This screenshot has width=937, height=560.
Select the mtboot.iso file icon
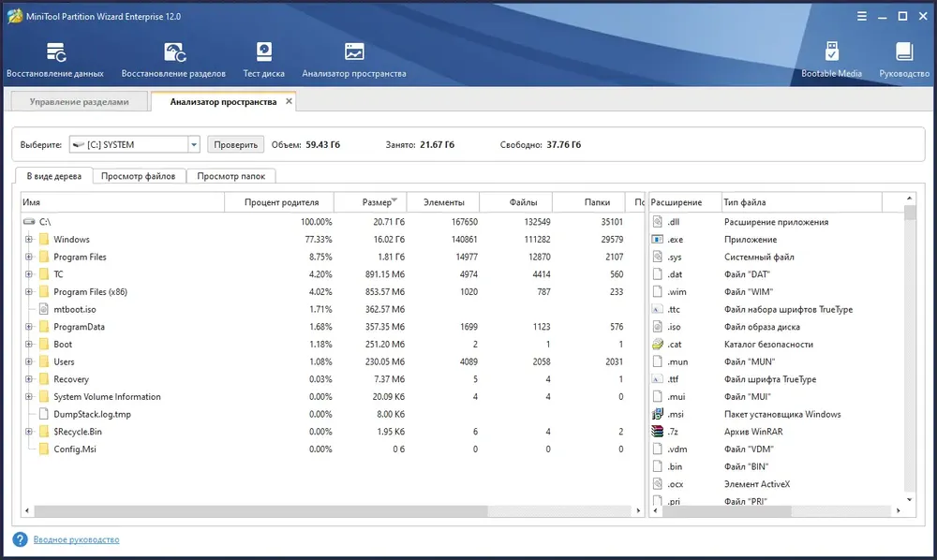tap(44, 309)
